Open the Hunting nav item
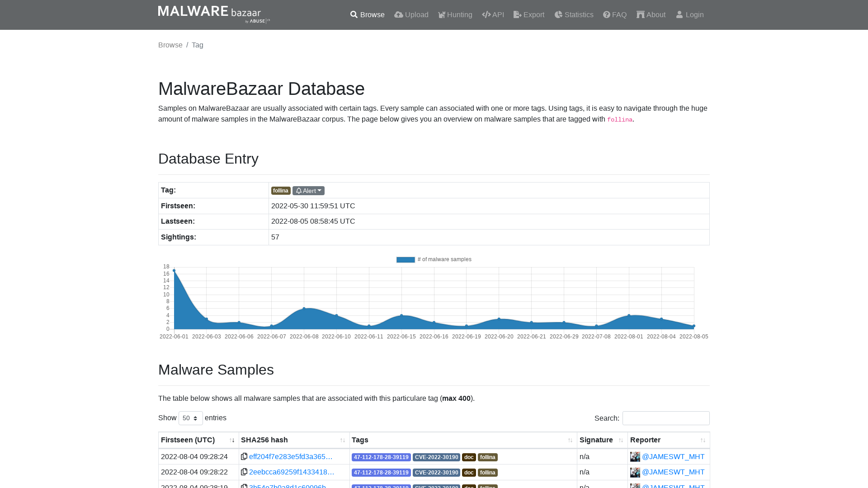 click(455, 15)
